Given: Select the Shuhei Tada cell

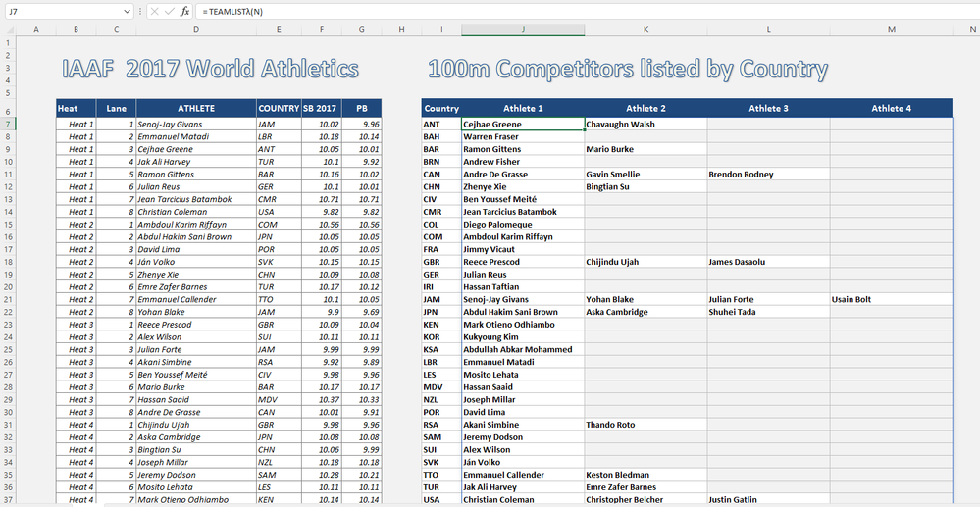Looking at the screenshot, I should click(x=769, y=312).
